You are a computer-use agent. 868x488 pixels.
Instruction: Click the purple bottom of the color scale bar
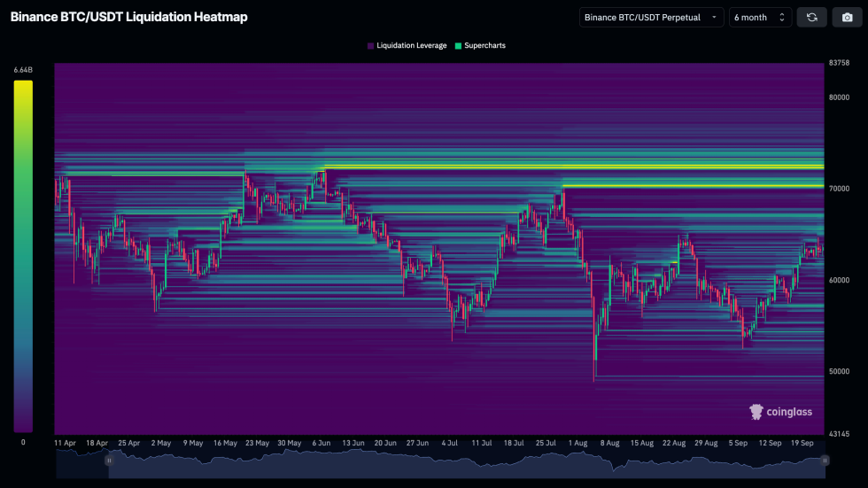(23, 425)
